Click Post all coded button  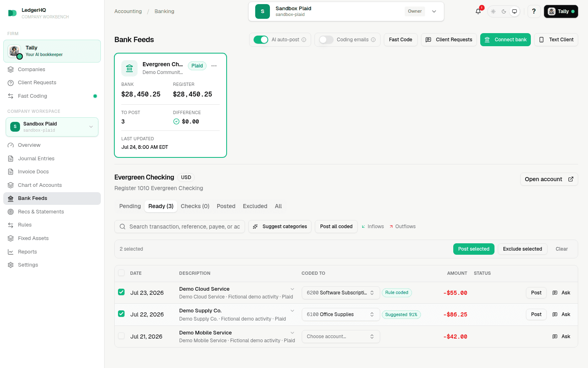(x=336, y=227)
